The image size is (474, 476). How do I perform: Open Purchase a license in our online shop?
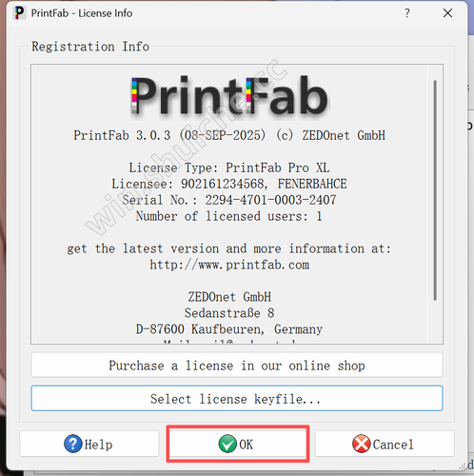[237, 366]
